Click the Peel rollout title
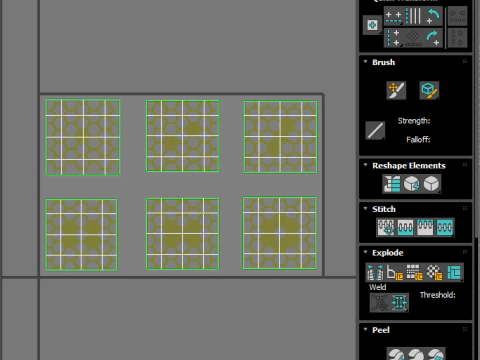The image size is (480, 360). tap(381, 330)
